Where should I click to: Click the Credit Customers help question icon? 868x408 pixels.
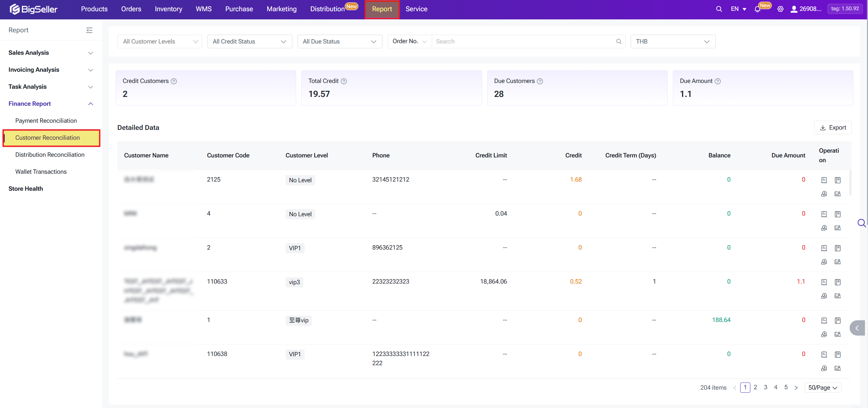click(x=174, y=81)
